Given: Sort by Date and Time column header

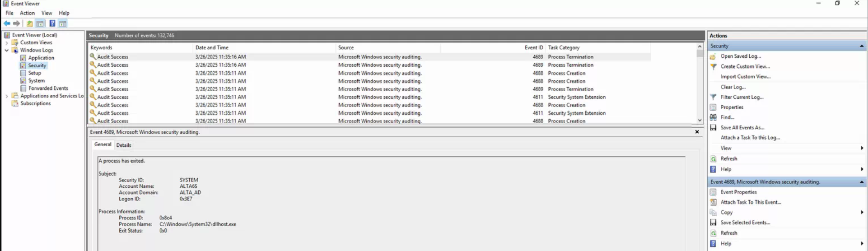Looking at the screenshot, I should pos(264,47).
